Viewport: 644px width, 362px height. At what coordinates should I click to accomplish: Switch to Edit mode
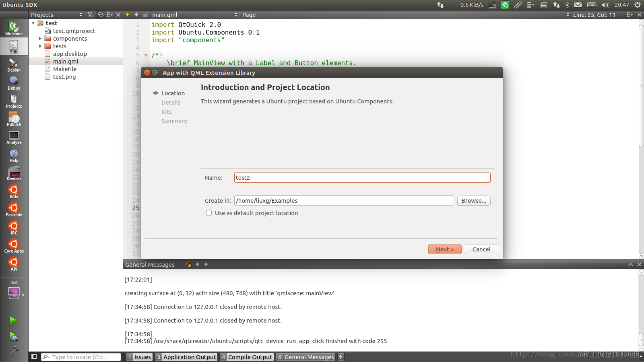(14, 47)
